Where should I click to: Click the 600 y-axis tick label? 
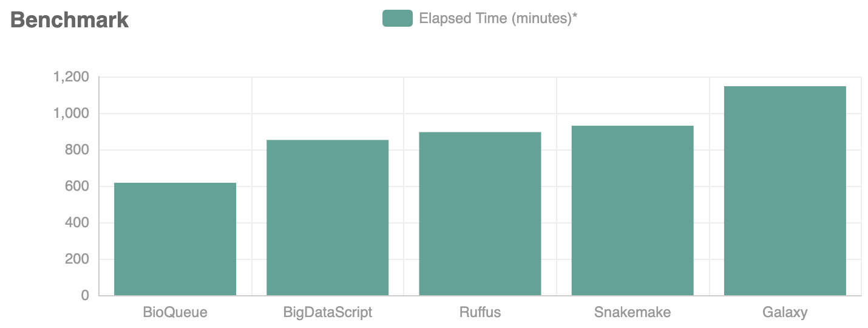click(77, 186)
